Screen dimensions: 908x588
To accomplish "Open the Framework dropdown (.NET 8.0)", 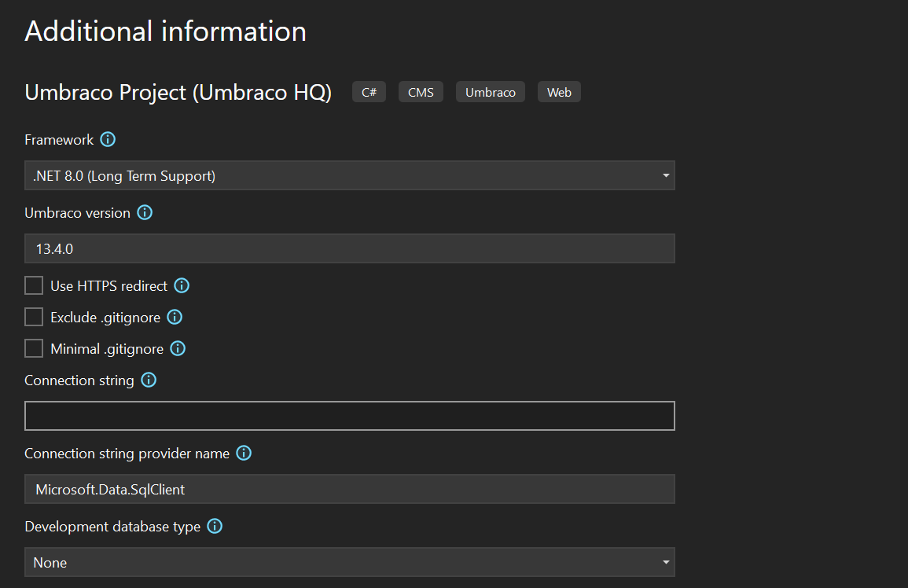I will (349, 175).
